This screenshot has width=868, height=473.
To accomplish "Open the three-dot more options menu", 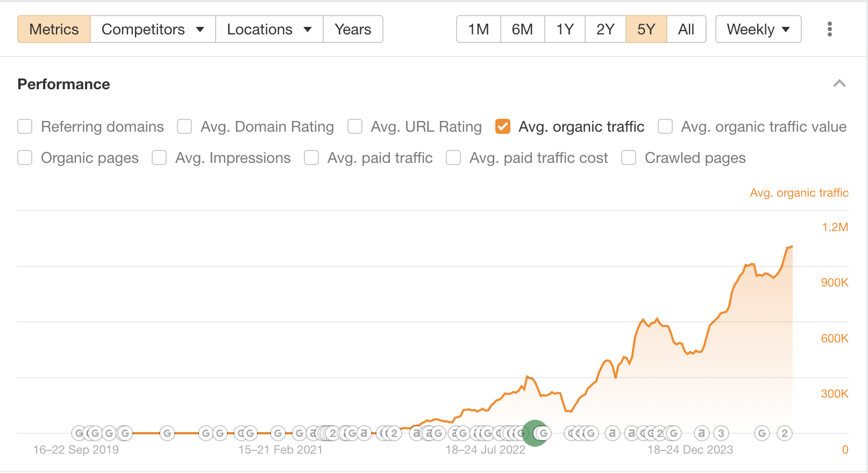I will point(830,29).
